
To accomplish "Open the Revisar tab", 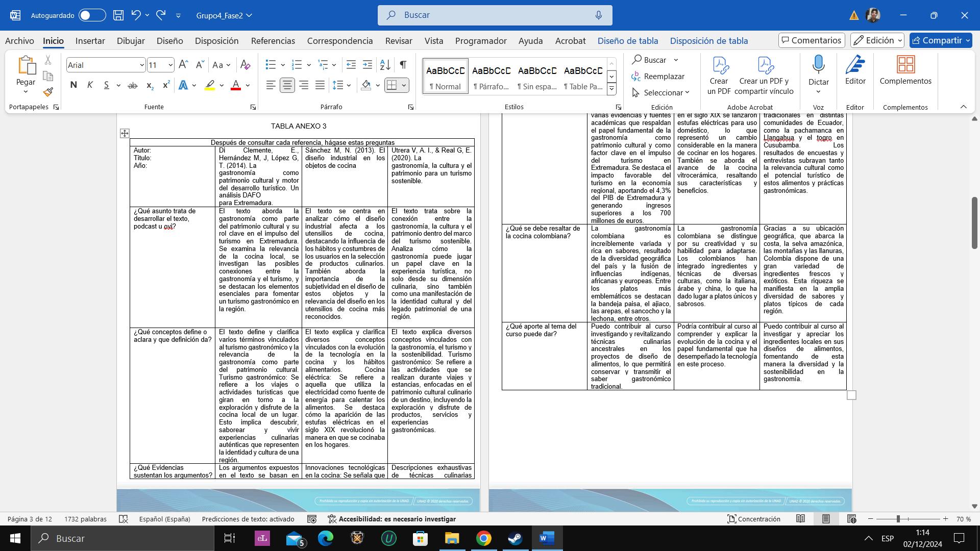I will pos(399,41).
